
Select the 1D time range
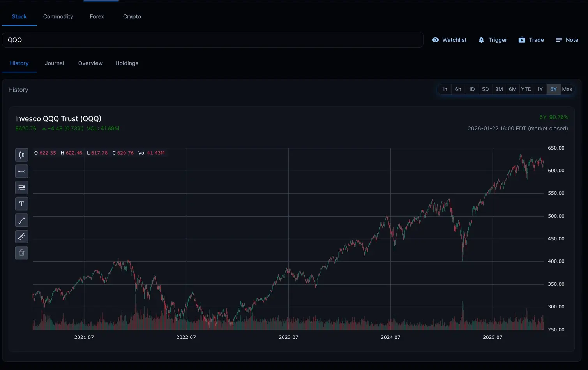(471, 89)
